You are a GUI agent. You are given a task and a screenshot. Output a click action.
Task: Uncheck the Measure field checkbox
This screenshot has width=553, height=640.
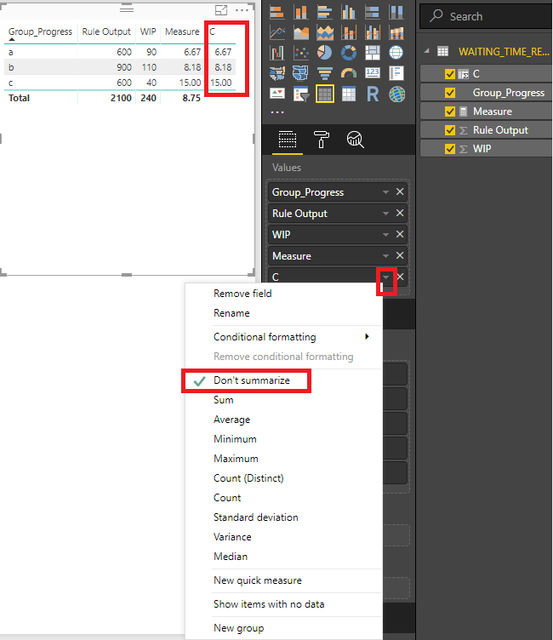pyautogui.click(x=450, y=111)
